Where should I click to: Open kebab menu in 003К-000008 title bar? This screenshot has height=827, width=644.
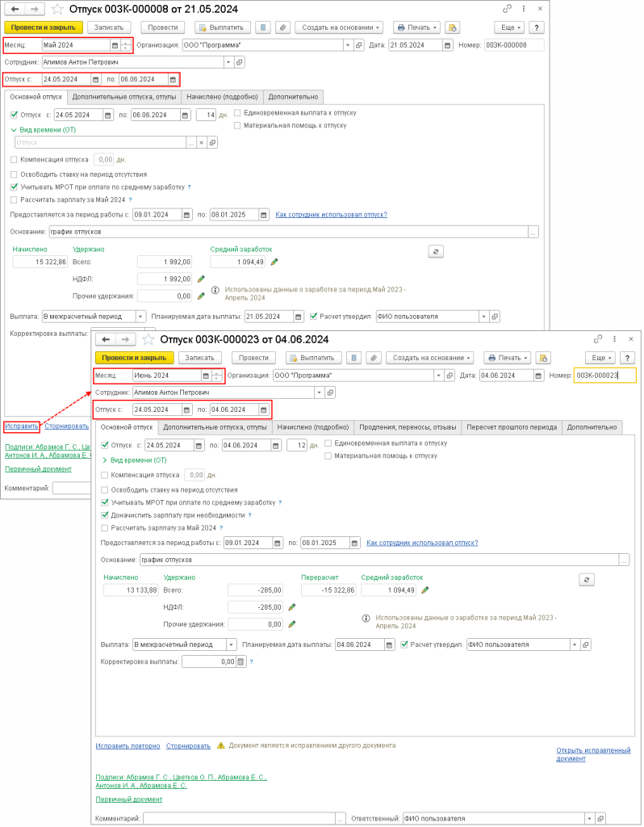523,9
